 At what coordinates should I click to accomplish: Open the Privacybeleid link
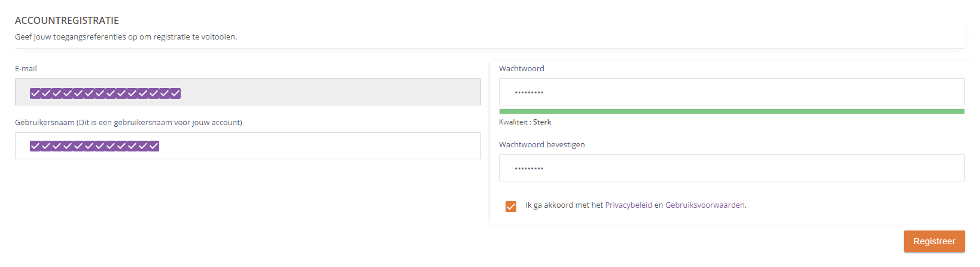pos(628,205)
